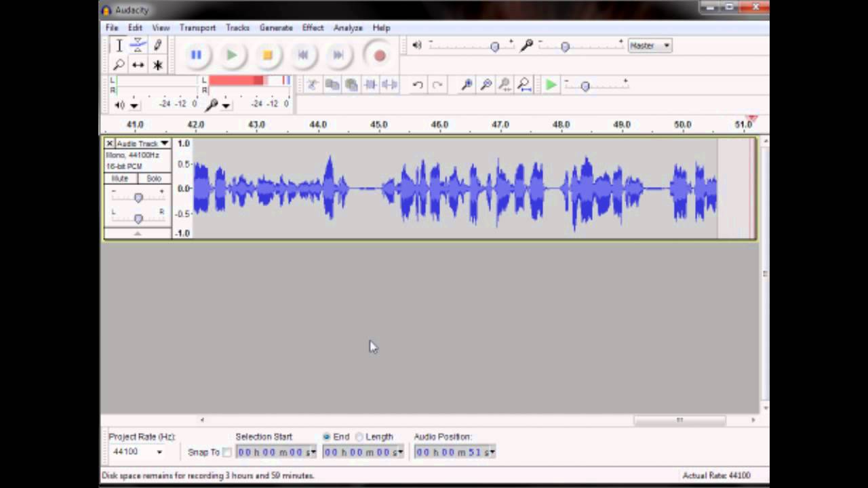Image resolution: width=868 pixels, height=488 pixels.
Task: Click the track pan slider
Action: (138, 218)
